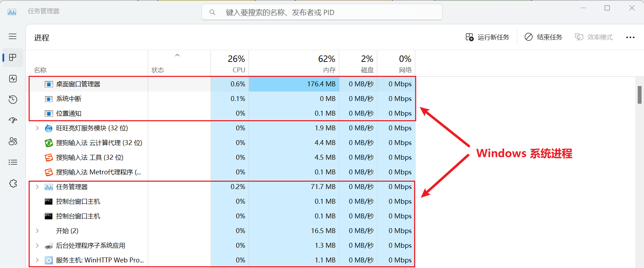Viewport: 644px width, 268px height.
Task: Select the 搜狗输入法 工具 (32 位) name
Action: [x=90, y=158]
